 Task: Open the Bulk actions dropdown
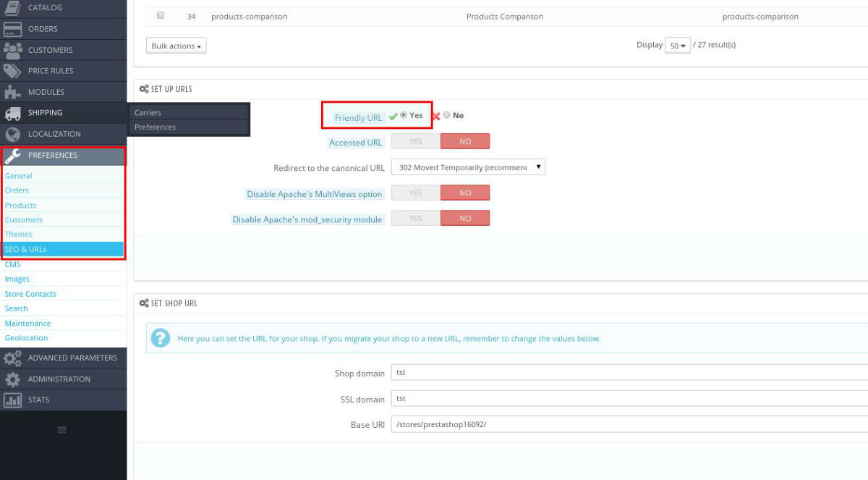(176, 46)
